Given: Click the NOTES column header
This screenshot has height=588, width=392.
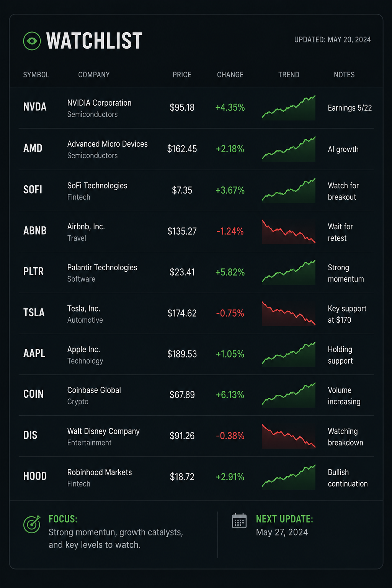Looking at the screenshot, I should [x=344, y=75].
